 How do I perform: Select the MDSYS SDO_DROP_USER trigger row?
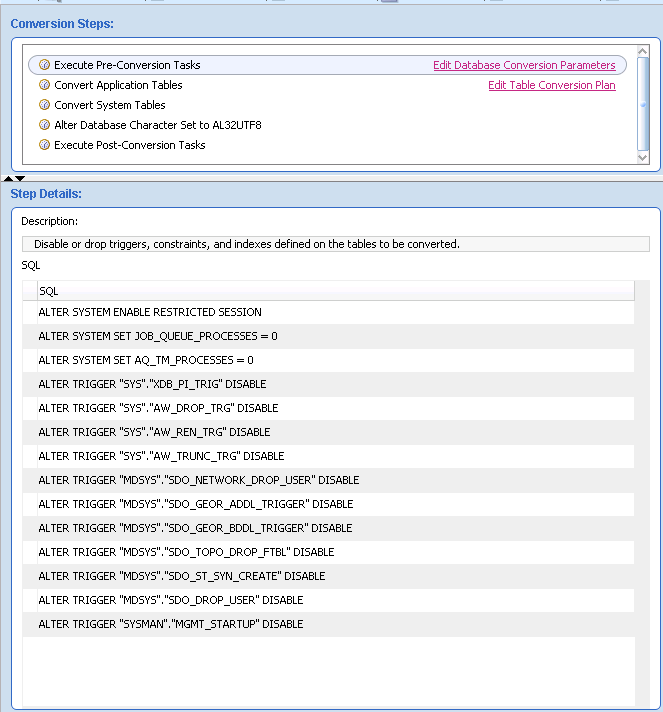(x=328, y=600)
